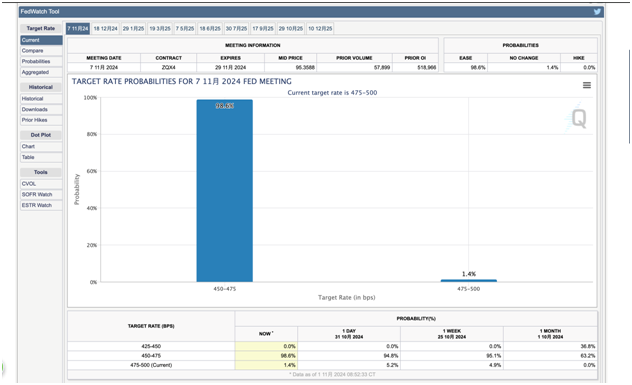Choose the 30 7月25 meeting tab
Image resolution: width=632 pixels, height=385 pixels.
(x=236, y=29)
